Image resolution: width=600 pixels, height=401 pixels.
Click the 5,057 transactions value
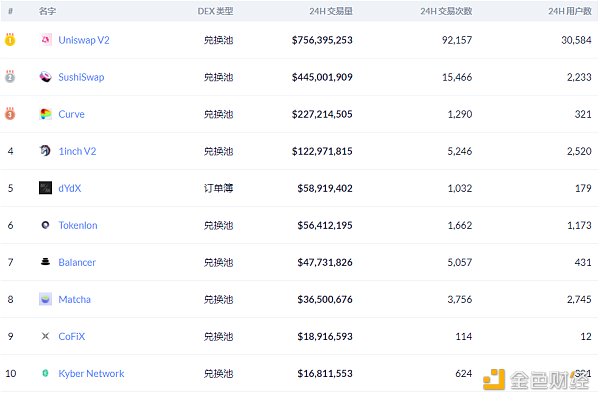point(460,262)
